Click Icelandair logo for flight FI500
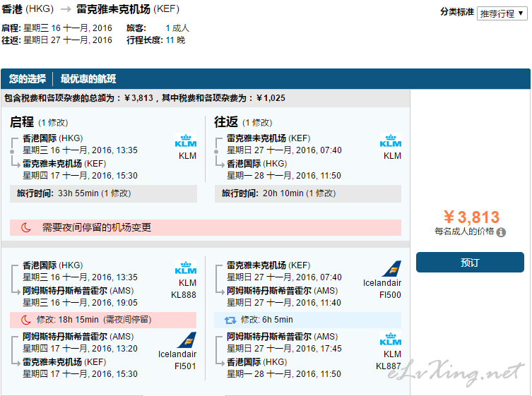The height and width of the screenshot is (396, 532). pyautogui.click(x=391, y=269)
